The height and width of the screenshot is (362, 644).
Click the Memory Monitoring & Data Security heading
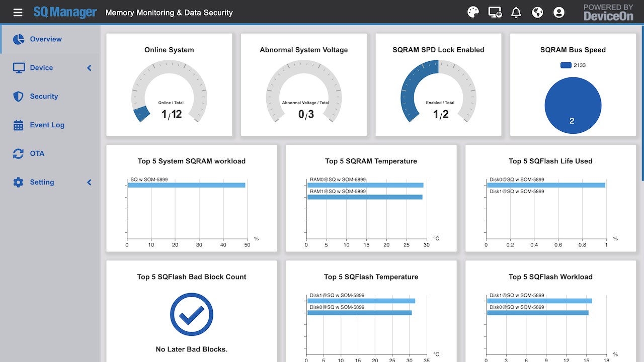[169, 13]
